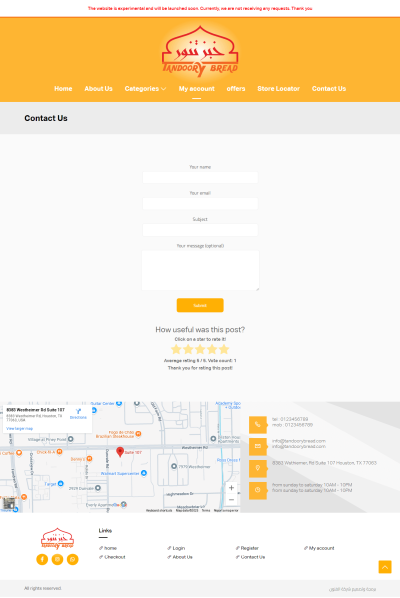400x598 pixels.
Task: Expand the Categories dropdown menu
Action: coord(145,88)
